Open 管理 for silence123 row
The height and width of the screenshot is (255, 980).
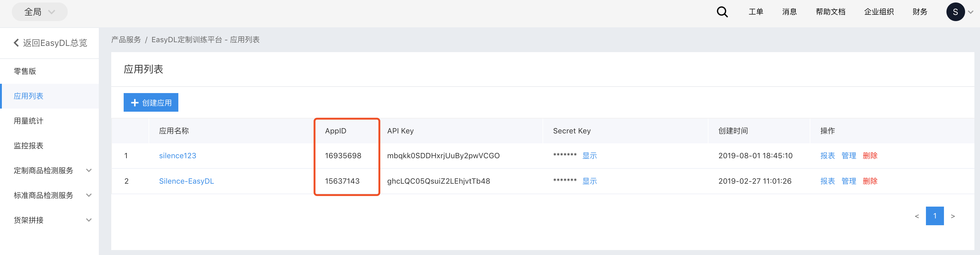[848, 155]
